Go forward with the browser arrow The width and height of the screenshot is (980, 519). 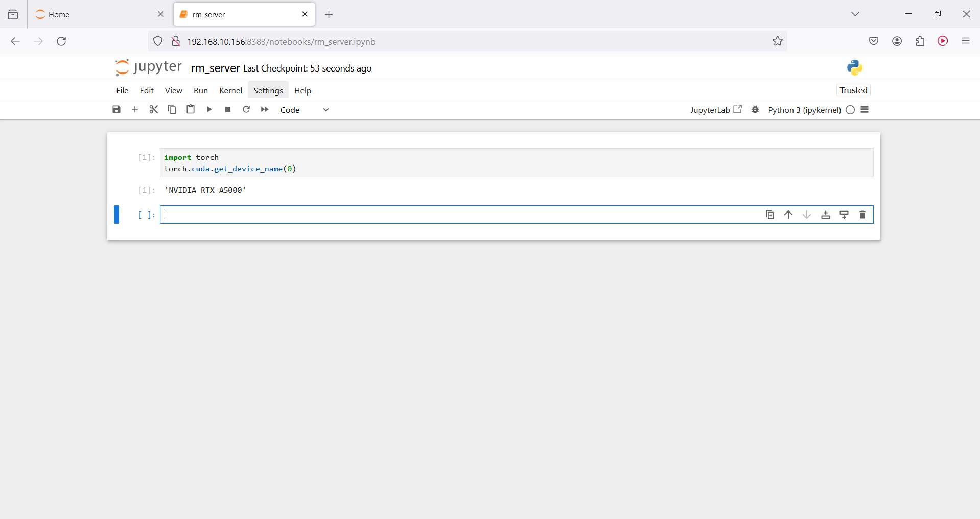pos(38,41)
